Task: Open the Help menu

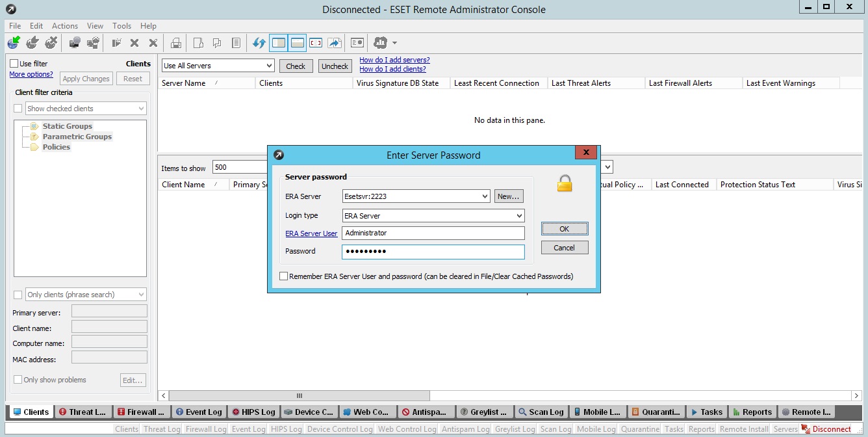Action: tap(148, 26)
